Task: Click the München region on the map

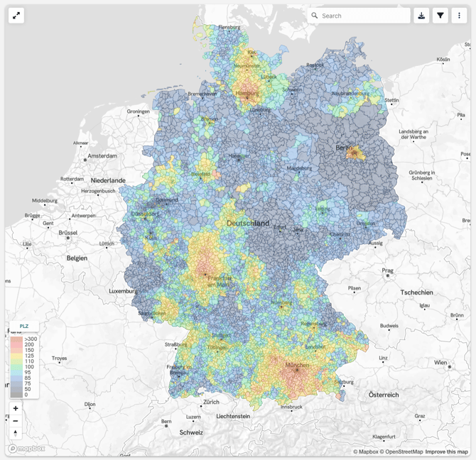Action: [296, 370]
